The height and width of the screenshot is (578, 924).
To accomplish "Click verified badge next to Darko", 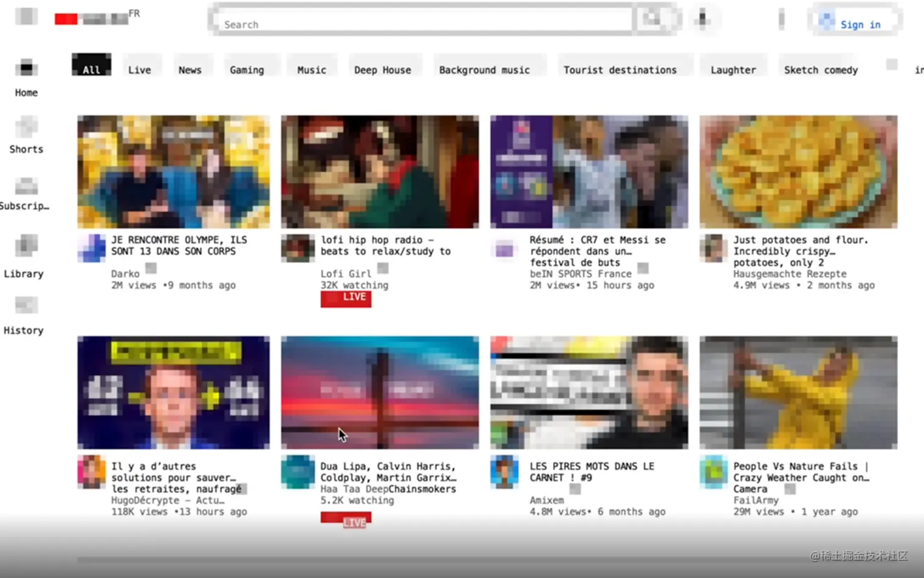I will click(151, 268).
